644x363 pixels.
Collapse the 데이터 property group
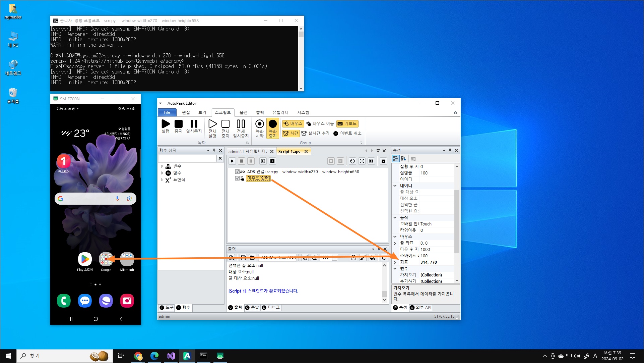[395, 186]
